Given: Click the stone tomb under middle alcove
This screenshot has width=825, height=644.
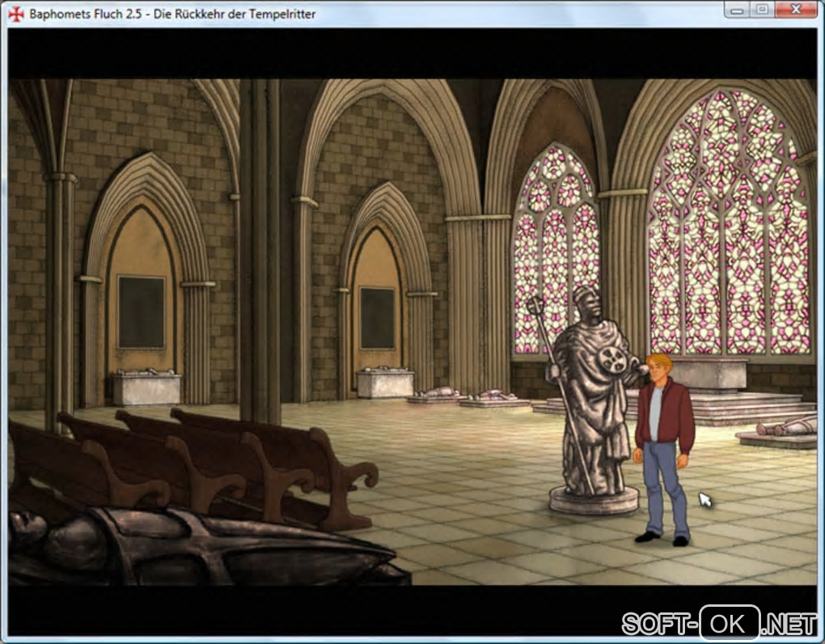Looking at the screenshot, I should [x=385, y=382].
